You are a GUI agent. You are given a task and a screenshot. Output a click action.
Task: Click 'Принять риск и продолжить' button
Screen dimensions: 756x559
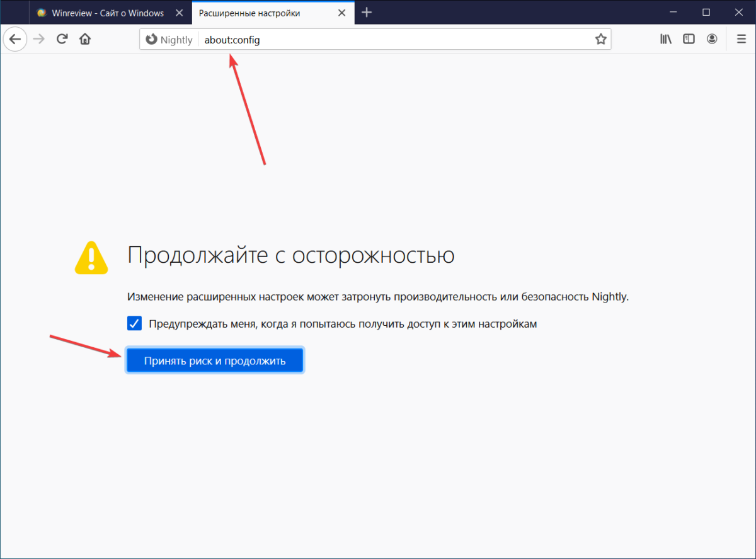[214, 360]
